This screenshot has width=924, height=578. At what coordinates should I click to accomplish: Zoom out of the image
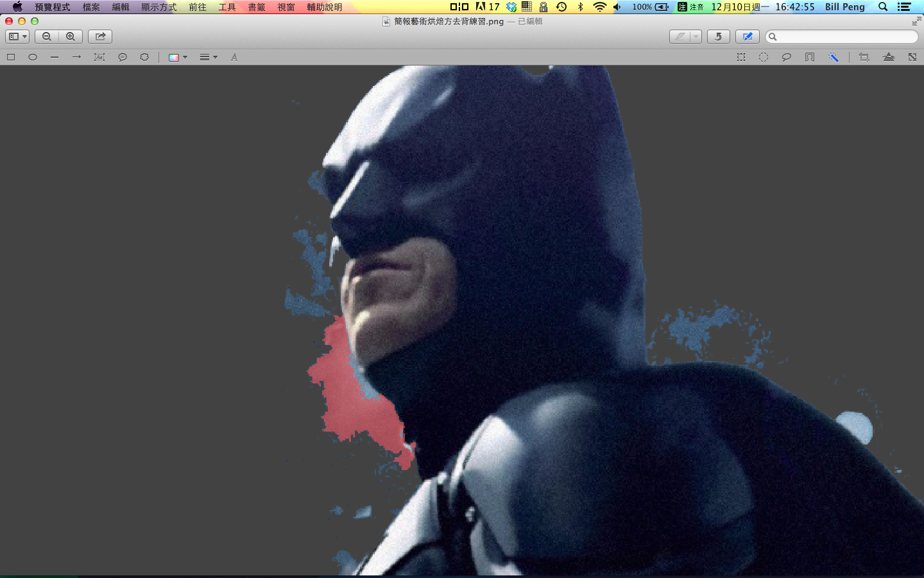pos(47,37)
